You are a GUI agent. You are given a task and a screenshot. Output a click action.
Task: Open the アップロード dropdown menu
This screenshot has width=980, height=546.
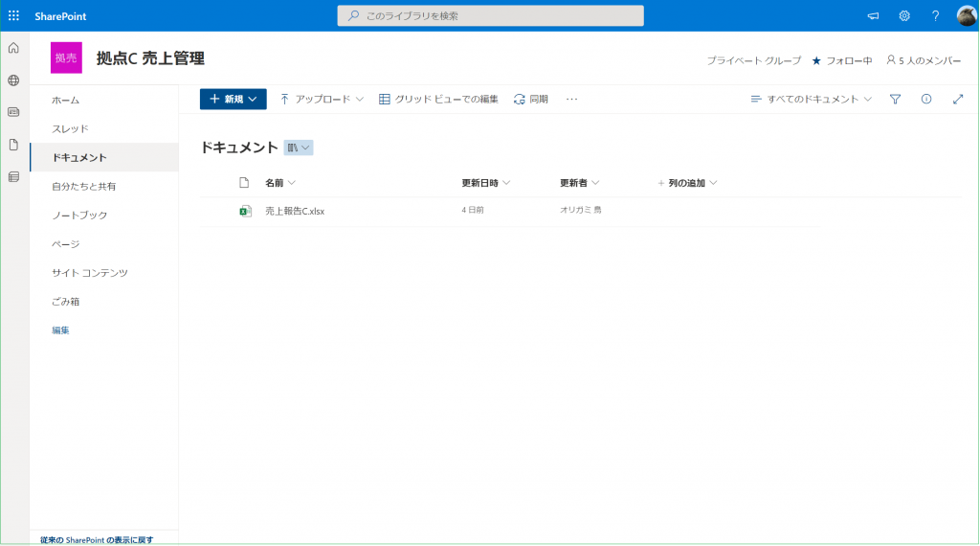click(x=322, y=99)
